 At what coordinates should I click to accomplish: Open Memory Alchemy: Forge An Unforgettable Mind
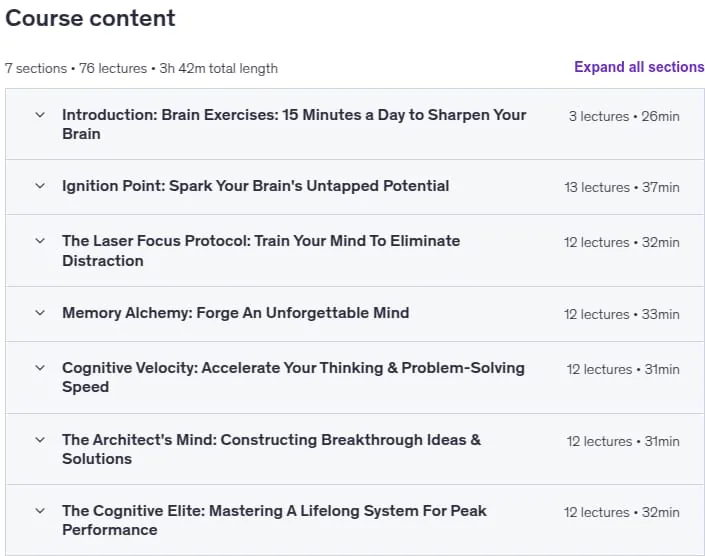(x=236, y=313)
